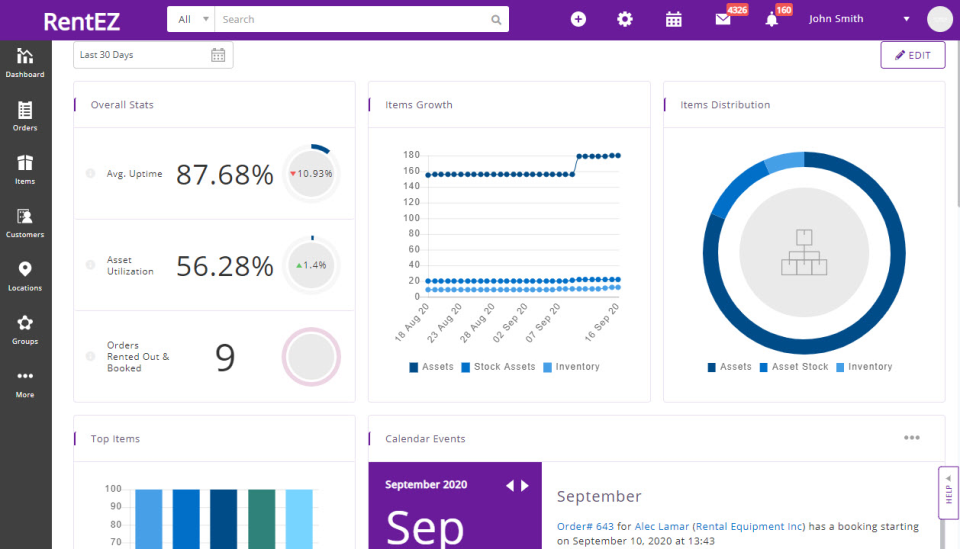Open the settings gear icon

[x=625, y=19]
